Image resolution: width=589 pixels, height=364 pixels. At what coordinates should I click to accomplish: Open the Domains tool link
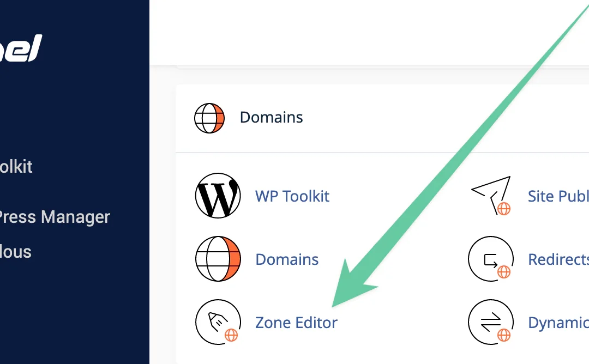[x=287, y=259]
